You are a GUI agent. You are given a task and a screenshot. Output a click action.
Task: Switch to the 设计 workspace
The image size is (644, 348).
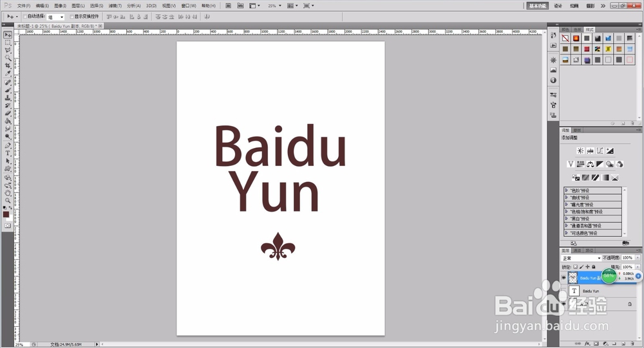(x=558, y=6)
